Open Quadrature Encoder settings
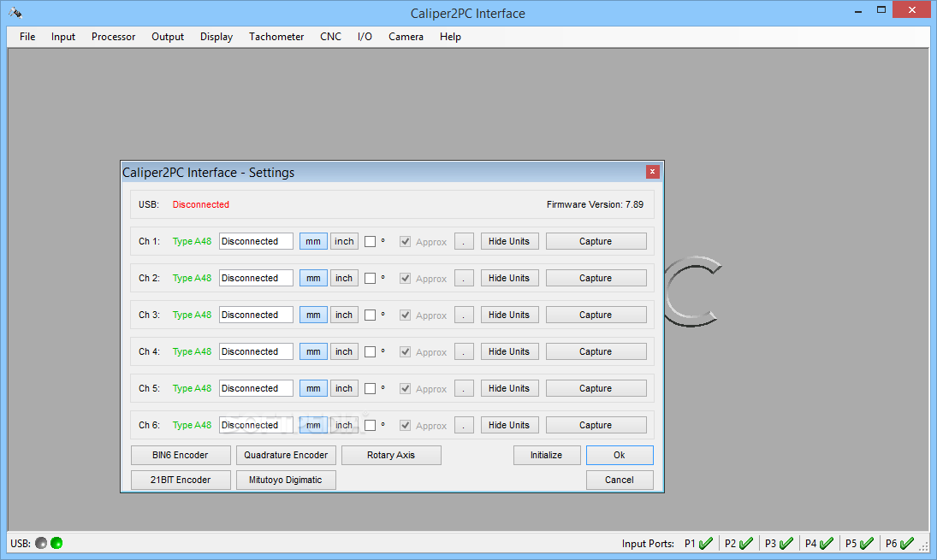The width and height of the screenshot is (937, 560). click(x=286, y=455)
